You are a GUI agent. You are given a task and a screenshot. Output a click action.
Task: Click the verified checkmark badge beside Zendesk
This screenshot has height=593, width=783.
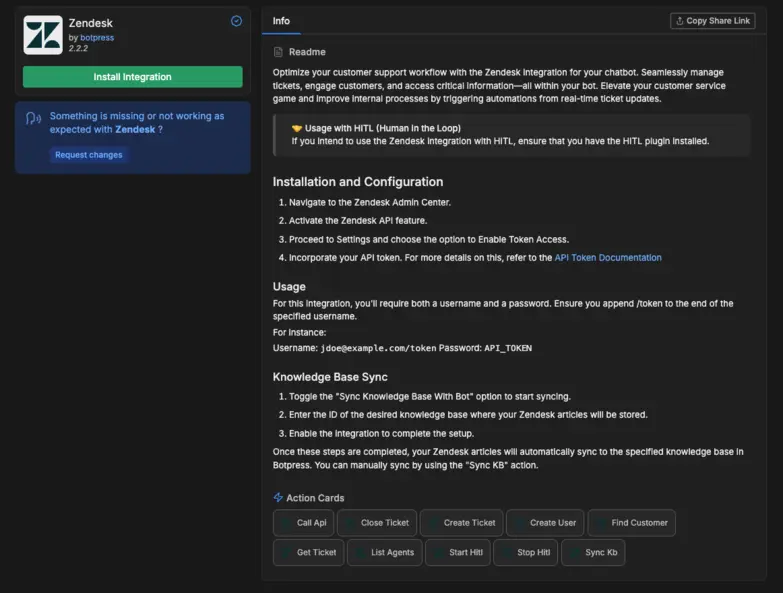click(236, 21)
